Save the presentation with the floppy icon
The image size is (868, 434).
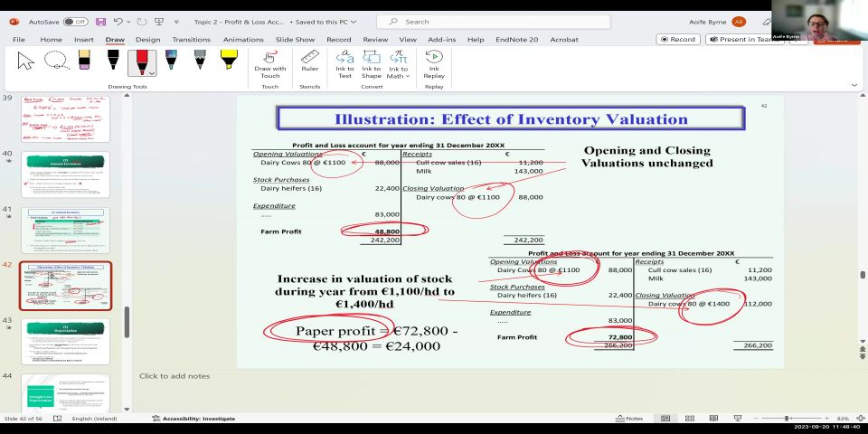click(100, 22)
